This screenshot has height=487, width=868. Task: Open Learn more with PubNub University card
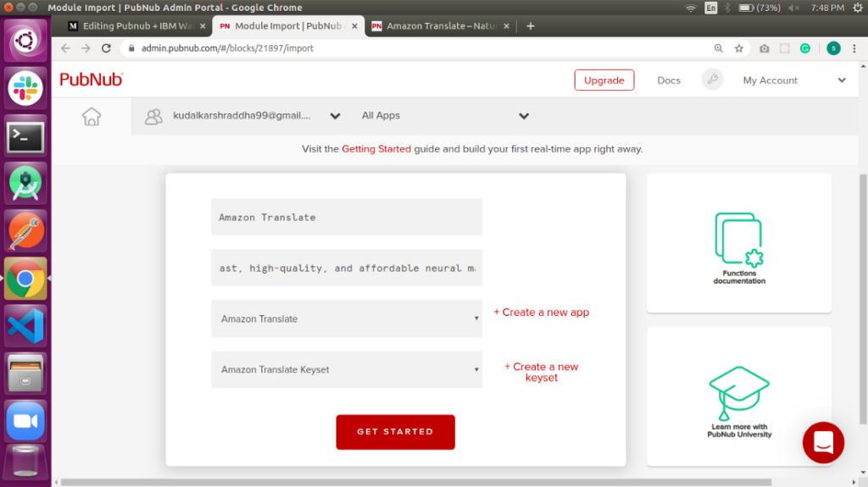click(x=739, y=396)
